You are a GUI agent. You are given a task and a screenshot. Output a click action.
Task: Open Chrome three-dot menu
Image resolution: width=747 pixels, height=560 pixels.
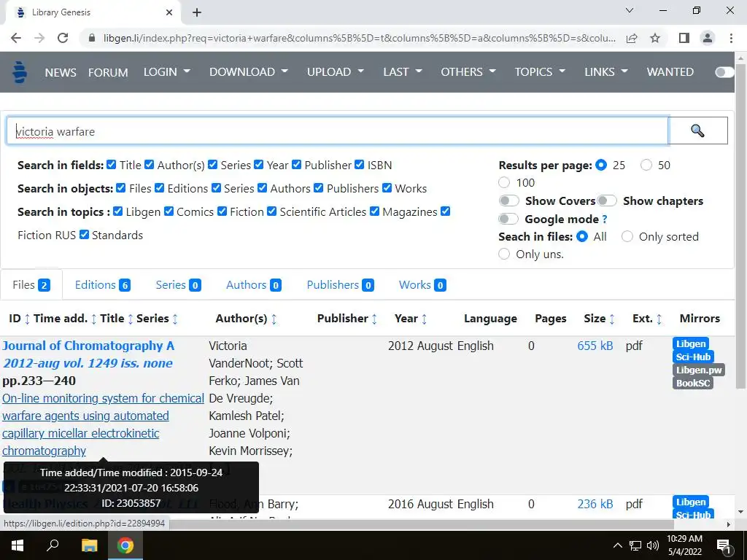(x=731, y=38)
